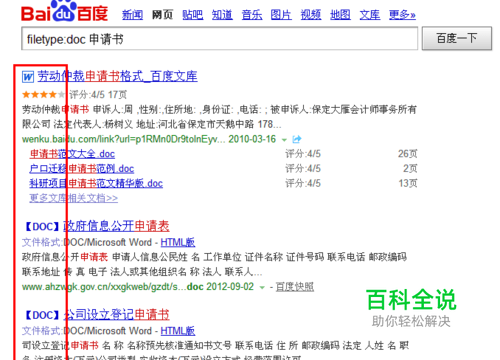This screenshot has height=360, width=500.
Task: Open result 政府信息公开申请表
Action: 116,226
